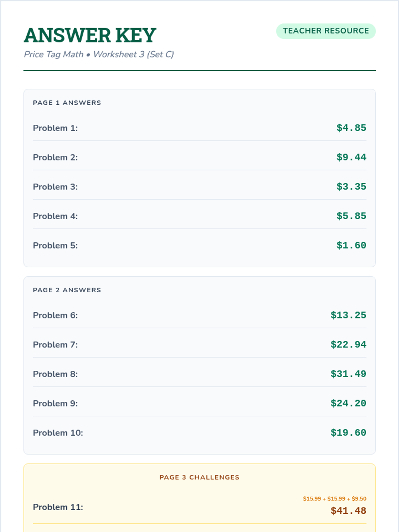Select the Price Tag Math worksheet subtitle
Screen dimensions: 399x532
point(99,54)
